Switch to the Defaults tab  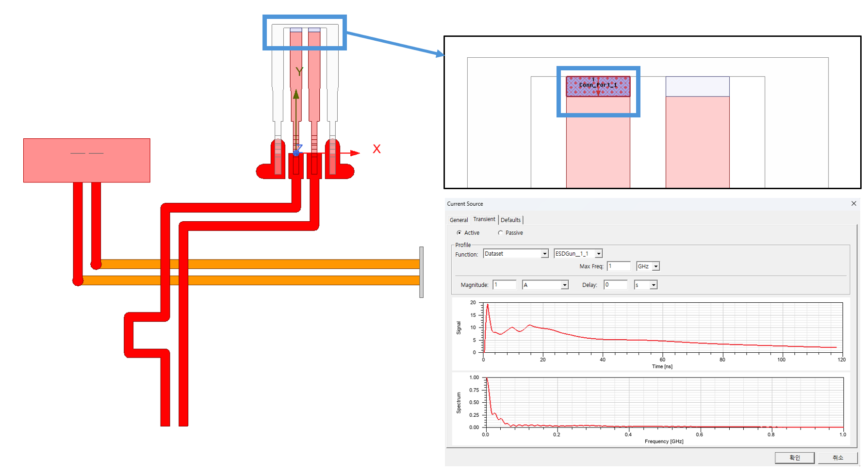[510, 220]
